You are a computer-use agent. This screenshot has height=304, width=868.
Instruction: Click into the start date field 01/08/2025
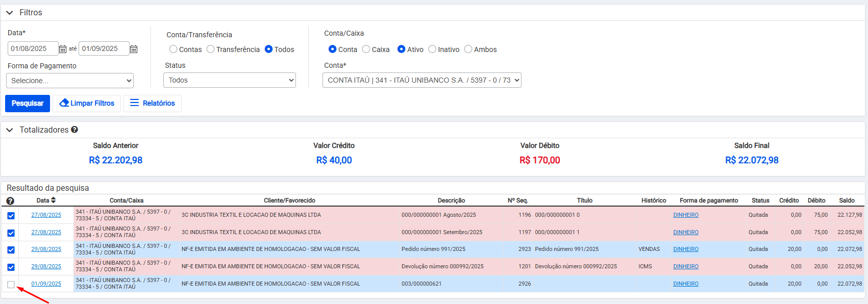click(32, 48)
